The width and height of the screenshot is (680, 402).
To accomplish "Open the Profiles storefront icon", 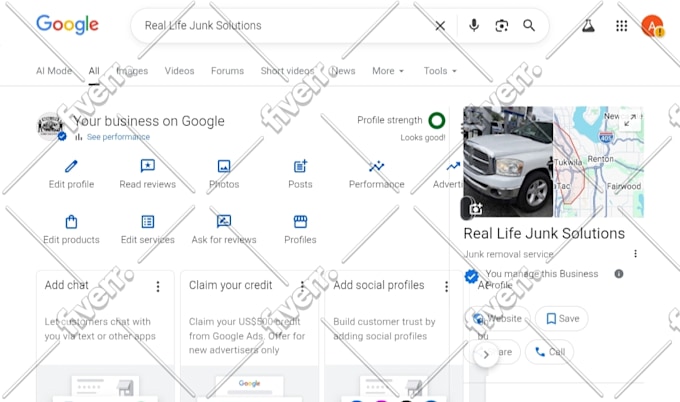I will (300, 222).
